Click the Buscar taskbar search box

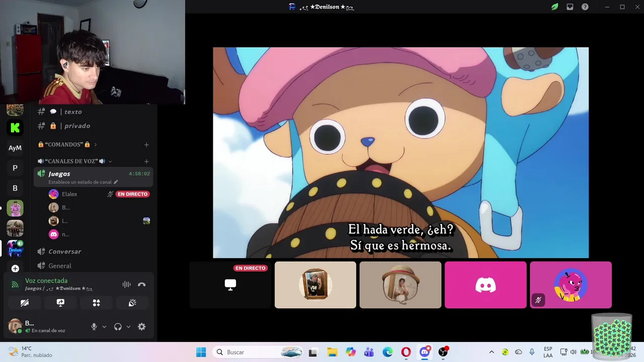click(x=258, y=352)
